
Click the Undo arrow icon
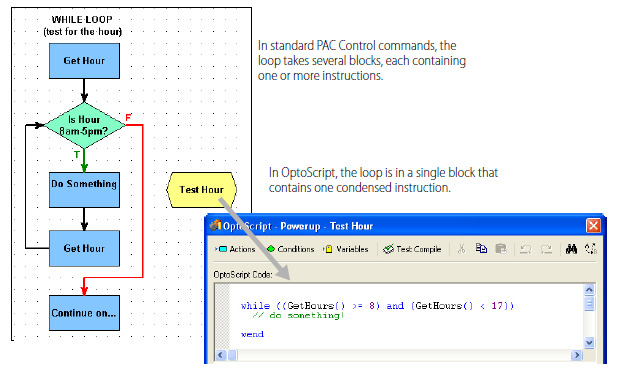[525, 249]
